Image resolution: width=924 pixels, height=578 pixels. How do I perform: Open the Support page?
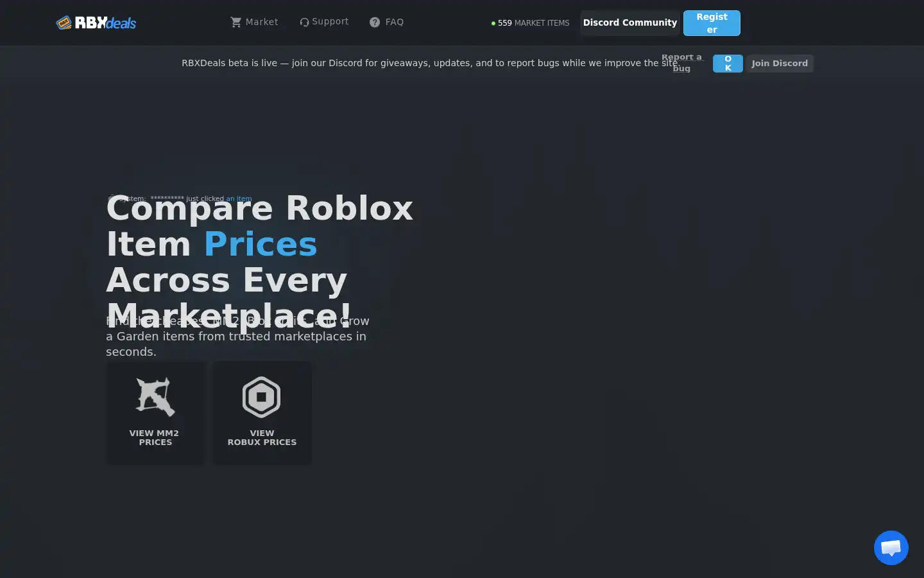(324, 22)
